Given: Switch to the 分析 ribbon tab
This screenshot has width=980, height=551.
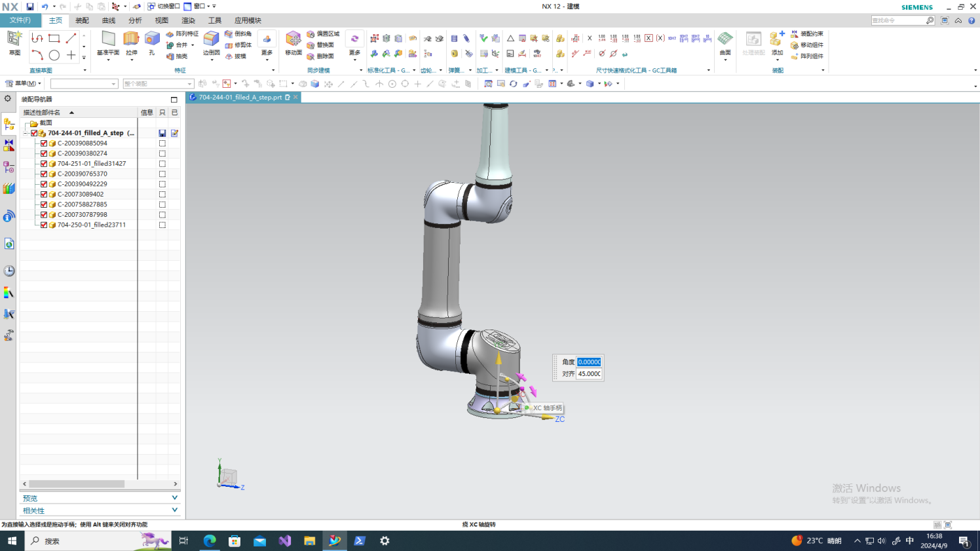Looking at the screenshot, I should [x=135, y=20].
